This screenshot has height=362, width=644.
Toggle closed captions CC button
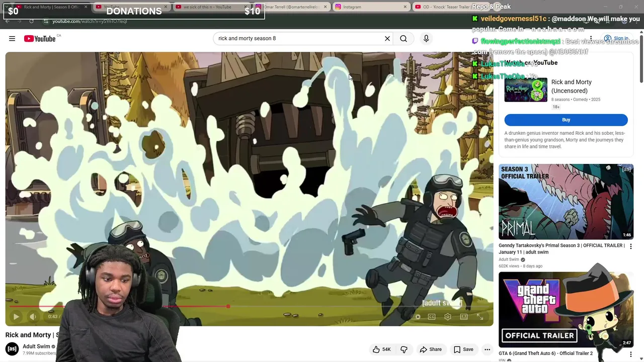point(432,317)
